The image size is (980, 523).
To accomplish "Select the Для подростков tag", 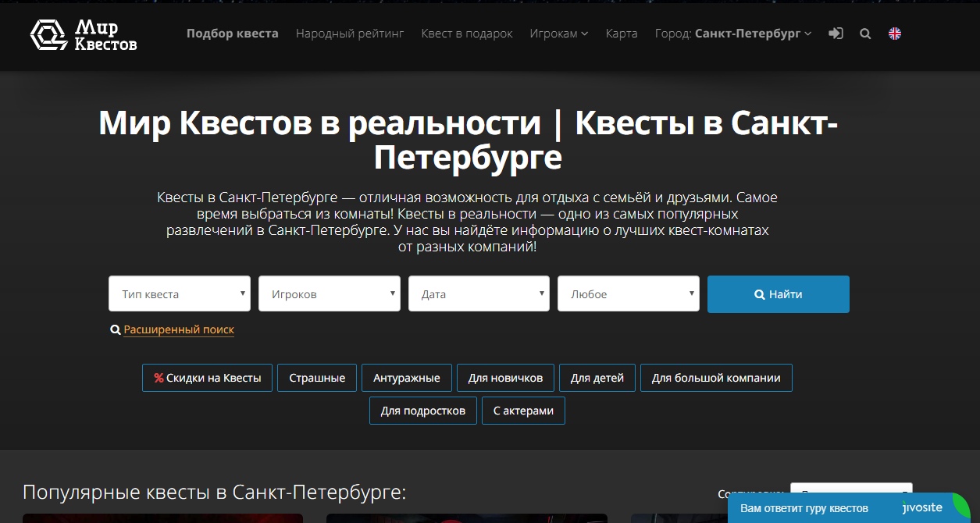I will point(423,411).
